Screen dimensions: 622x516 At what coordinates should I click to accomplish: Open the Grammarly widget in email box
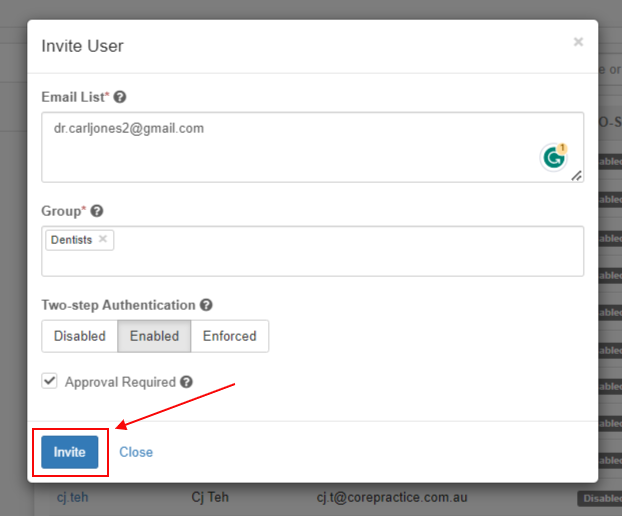[x=553, y=157]
